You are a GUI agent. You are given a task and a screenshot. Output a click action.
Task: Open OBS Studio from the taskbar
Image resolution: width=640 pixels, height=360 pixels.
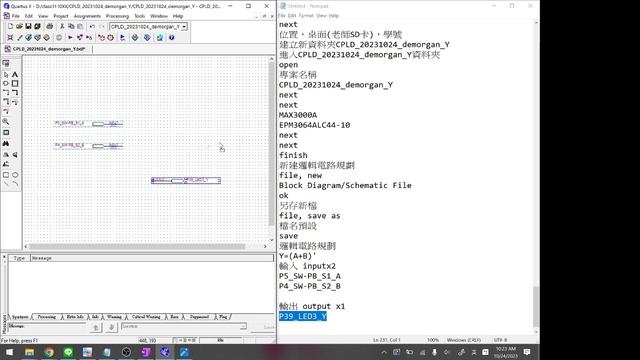(x=126, y=352)
